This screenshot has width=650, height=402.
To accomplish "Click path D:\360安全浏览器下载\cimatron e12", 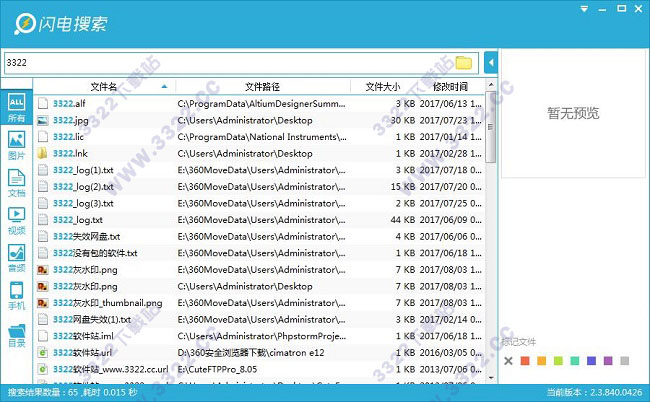I will pyautogui.click(x=251, y=353).
